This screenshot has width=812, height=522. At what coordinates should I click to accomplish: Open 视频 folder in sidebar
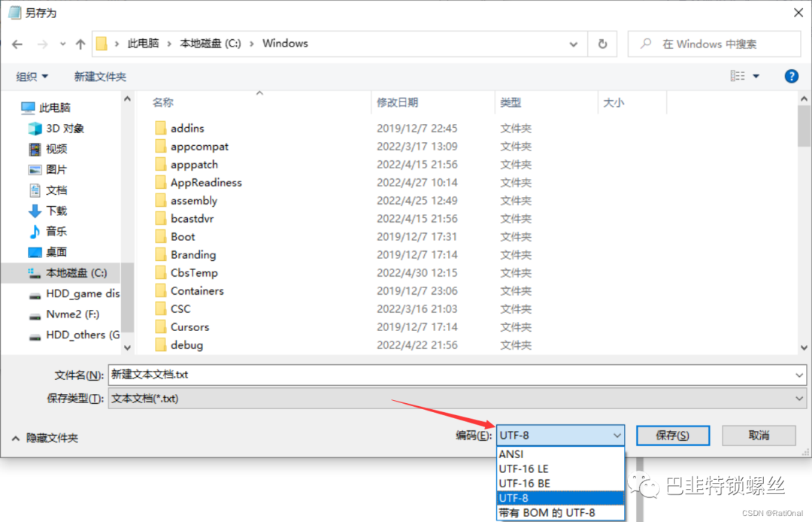48,149
